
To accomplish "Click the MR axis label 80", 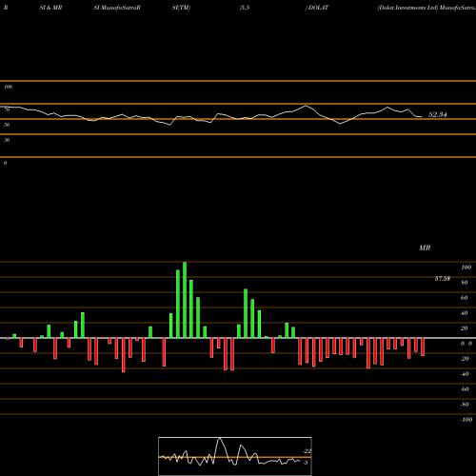I will pos(465,283).
